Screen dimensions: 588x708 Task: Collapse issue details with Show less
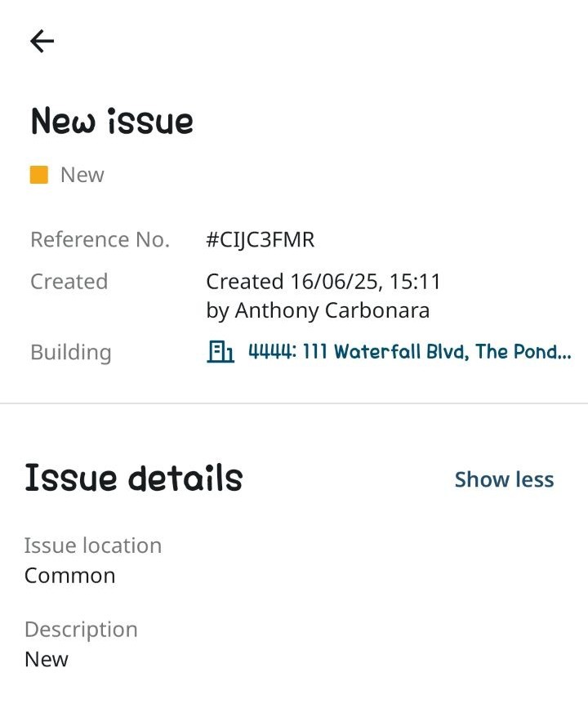click(x=504, y=479)
